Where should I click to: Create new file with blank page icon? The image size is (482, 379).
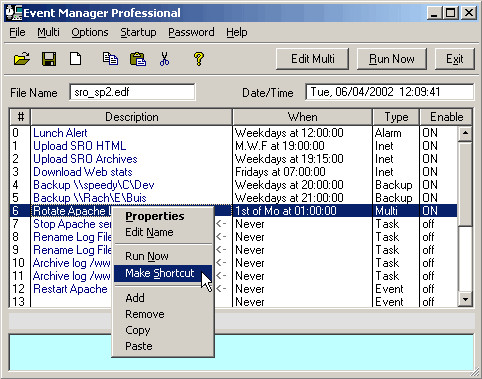pyautogui.click(x=76, y=59)
